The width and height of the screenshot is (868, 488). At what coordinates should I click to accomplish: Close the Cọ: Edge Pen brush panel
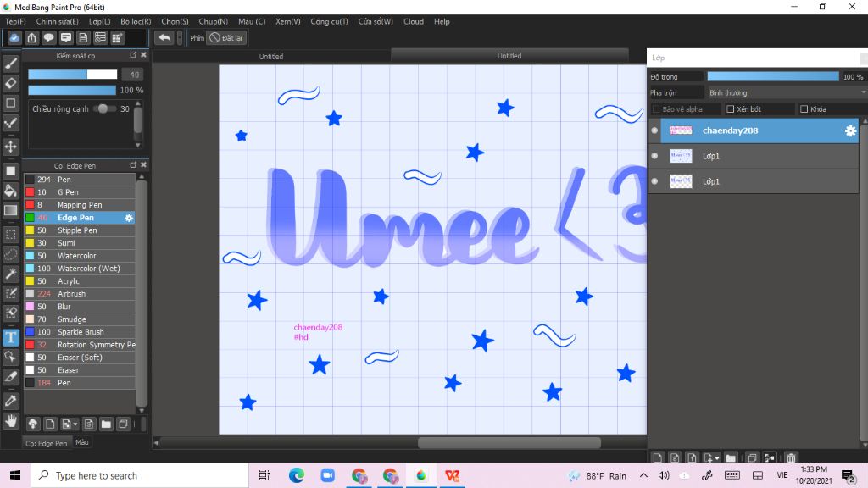point(143,165)
